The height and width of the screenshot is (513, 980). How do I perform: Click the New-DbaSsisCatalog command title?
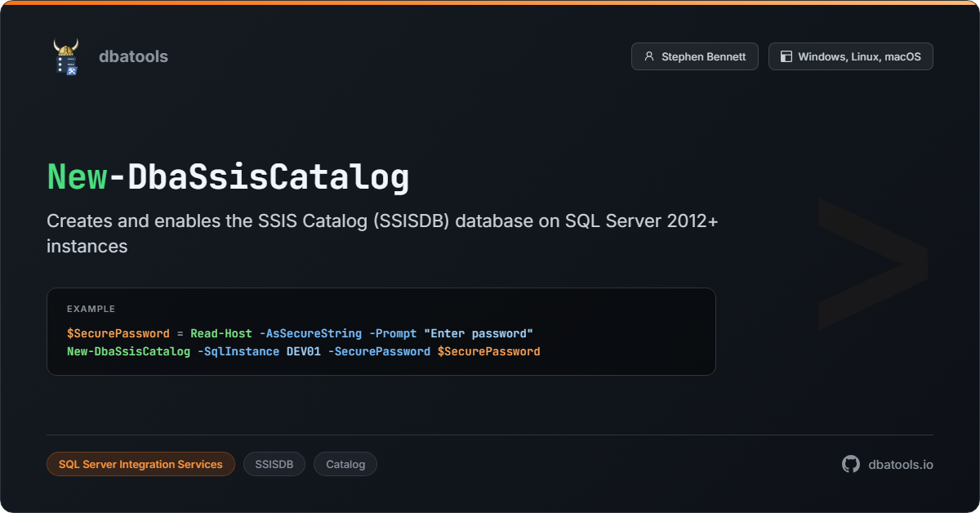[228, 177]
